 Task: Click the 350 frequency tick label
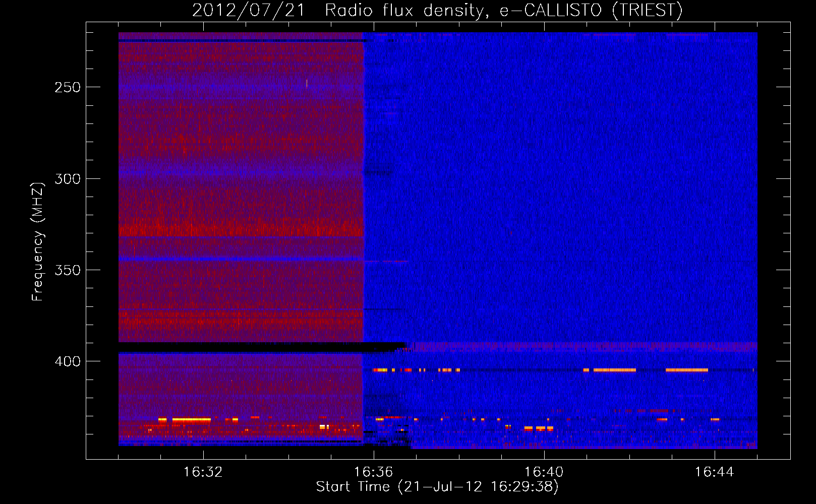(x=68, y=270)
